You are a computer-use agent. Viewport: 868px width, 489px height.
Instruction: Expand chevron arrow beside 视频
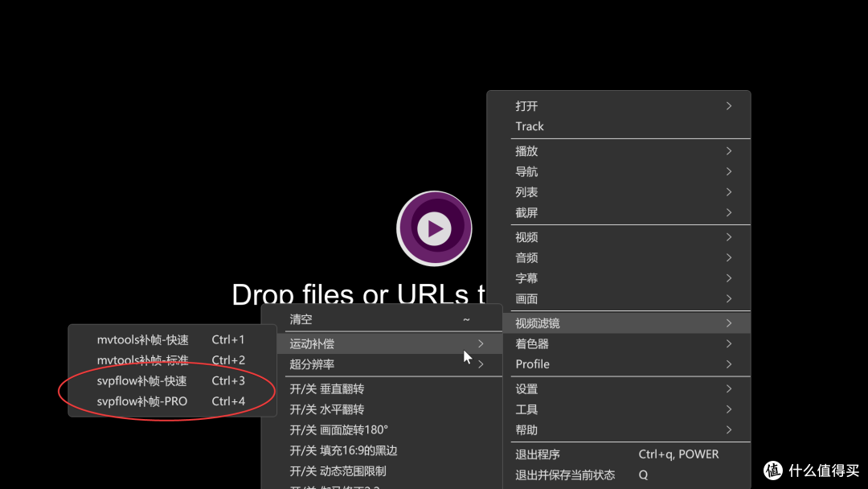[729, 237]
